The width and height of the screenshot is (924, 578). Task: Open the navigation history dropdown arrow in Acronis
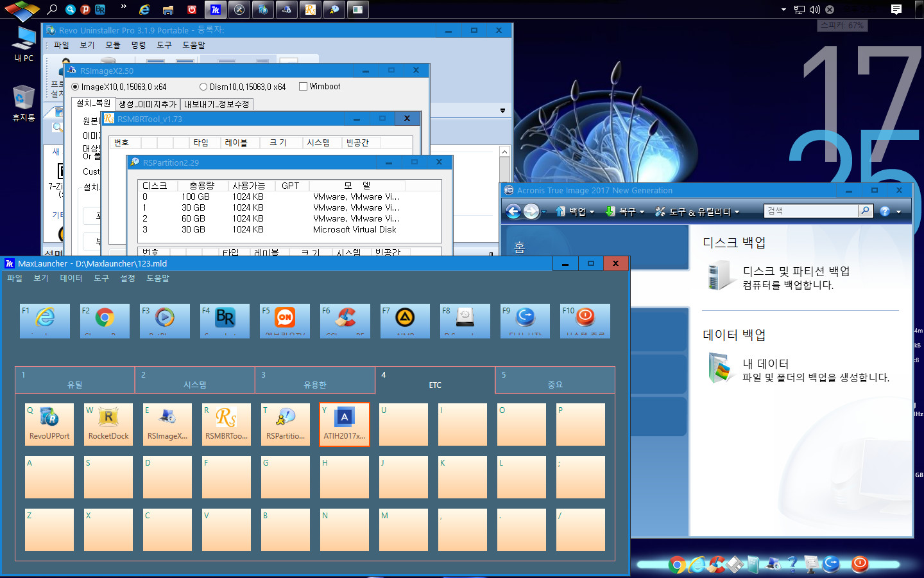point(544,211)
